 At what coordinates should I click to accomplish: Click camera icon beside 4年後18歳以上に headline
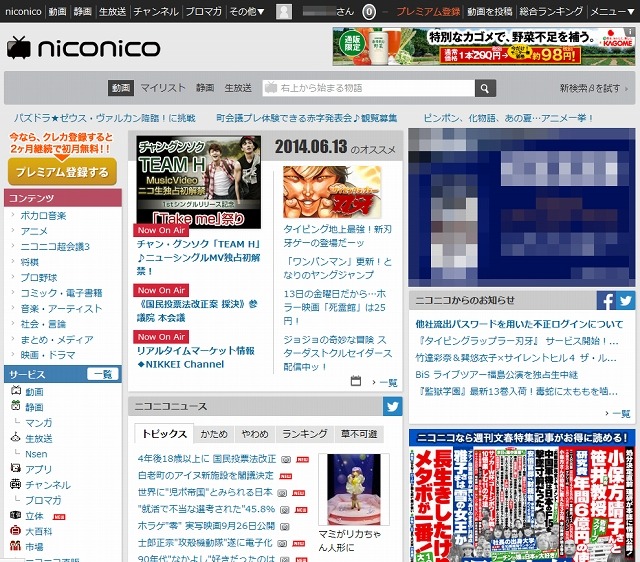click(x=286, y=460)
